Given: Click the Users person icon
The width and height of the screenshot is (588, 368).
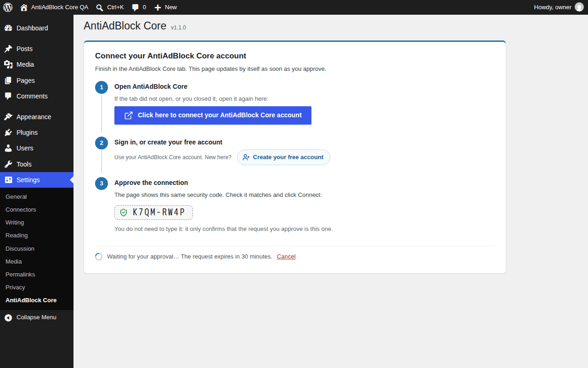Looking at the screenshot, I should point(8,148).
